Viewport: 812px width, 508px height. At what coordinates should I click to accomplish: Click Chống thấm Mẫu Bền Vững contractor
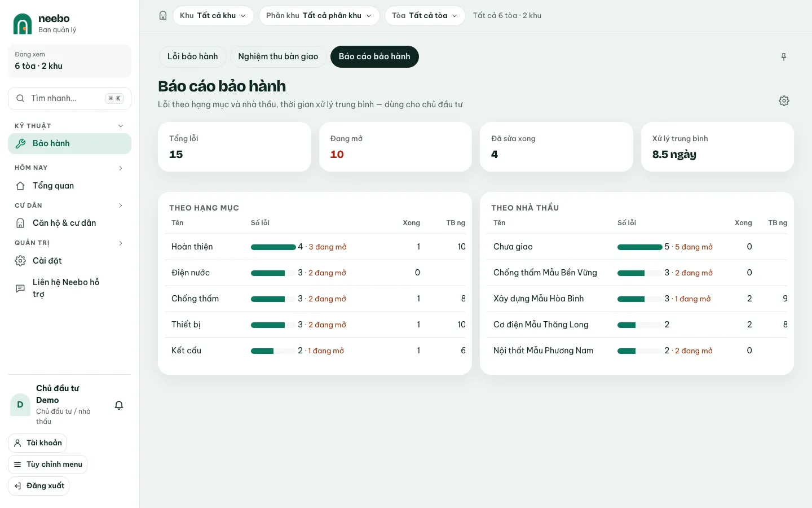pos(545,273)
